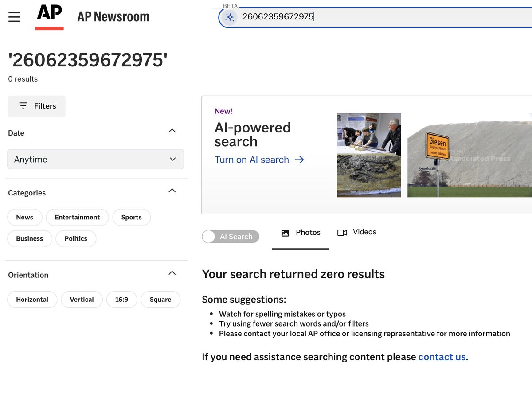Select the Sports category chip

click(x=131, y=217)
